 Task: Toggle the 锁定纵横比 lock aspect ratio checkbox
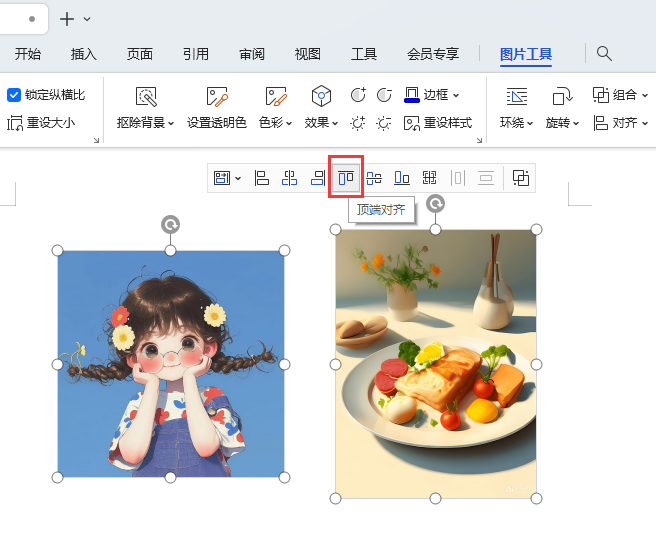click(x=14, y=95)
